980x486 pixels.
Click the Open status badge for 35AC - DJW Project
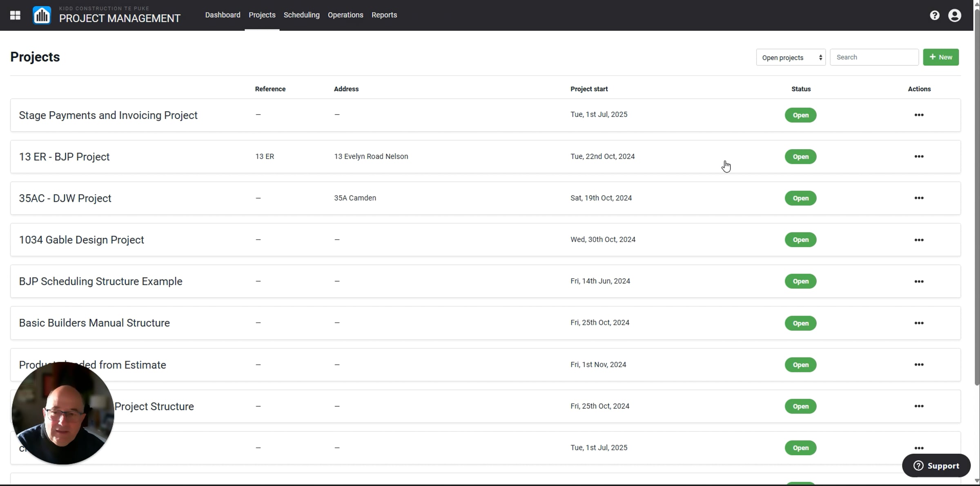[x=800, y=198]
